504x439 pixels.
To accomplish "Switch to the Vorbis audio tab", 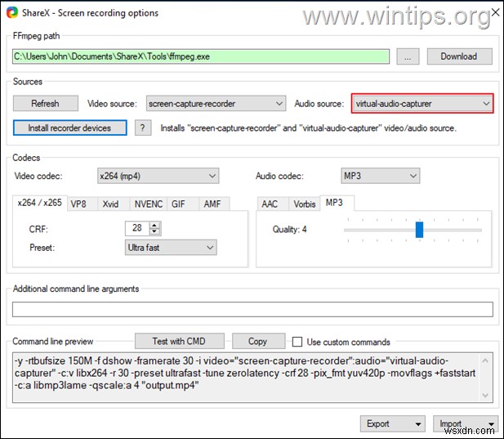I will 305,204.
